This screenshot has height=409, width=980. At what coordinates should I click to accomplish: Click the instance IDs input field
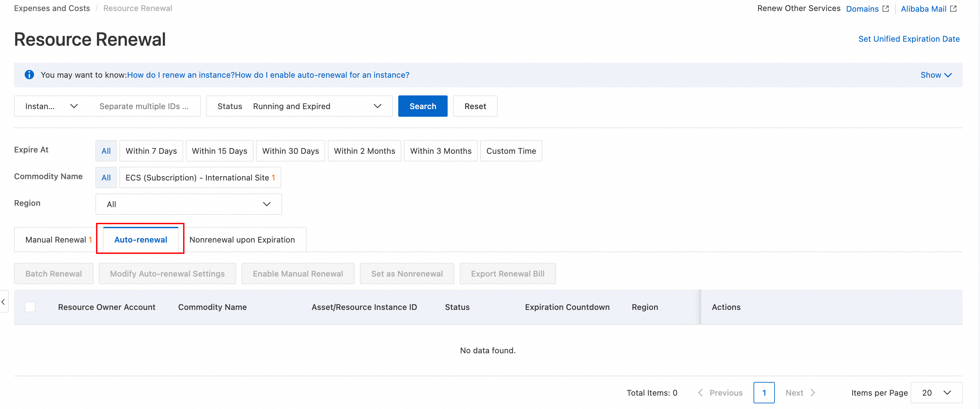coord(144,106)
